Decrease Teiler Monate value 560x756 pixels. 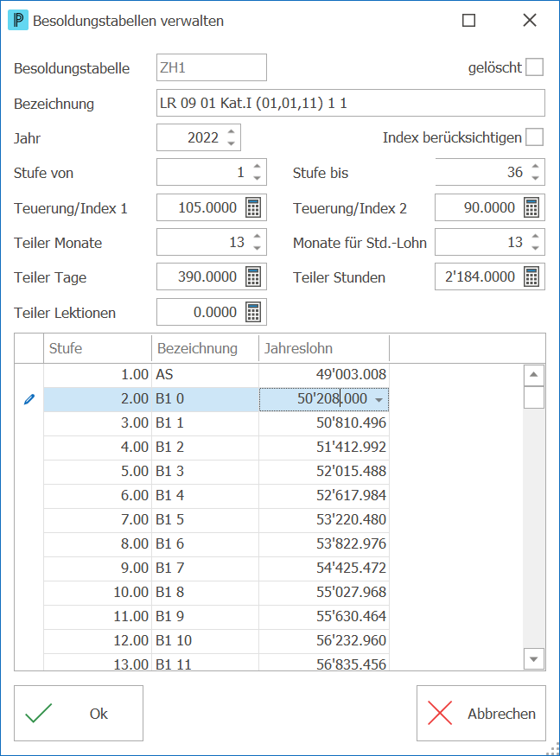click(257, 248)
